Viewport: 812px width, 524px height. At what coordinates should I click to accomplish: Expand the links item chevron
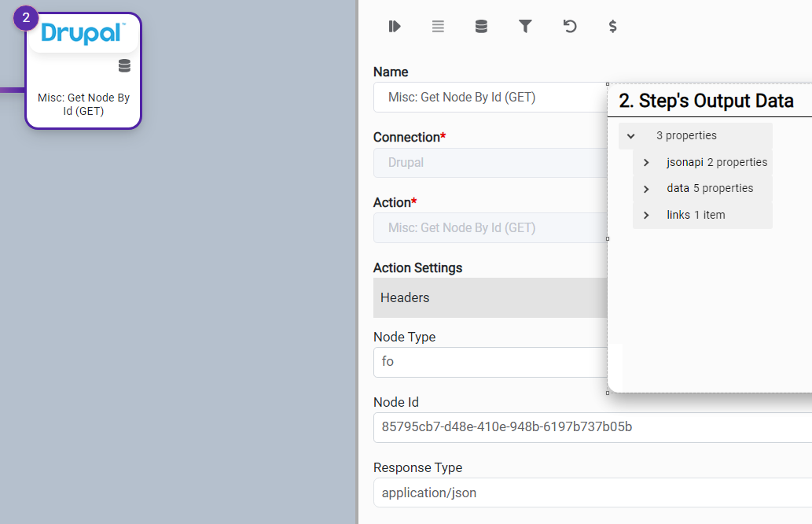coord(646,216)
